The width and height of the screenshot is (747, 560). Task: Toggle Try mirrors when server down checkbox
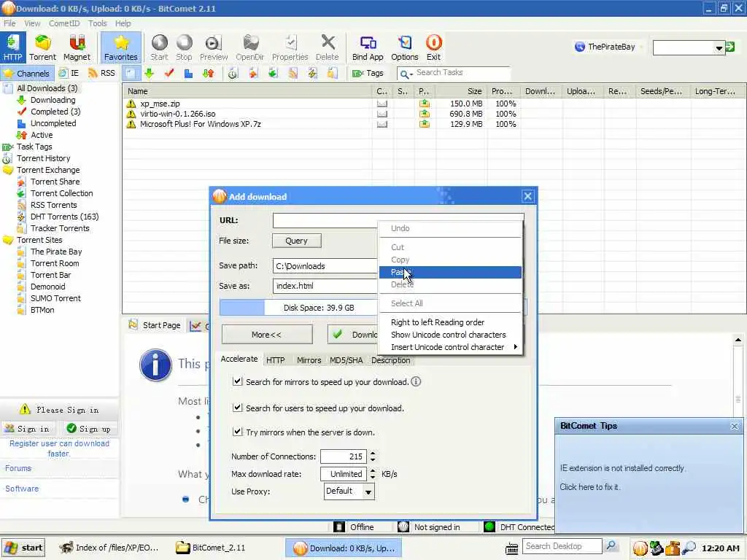click(237, 432)
